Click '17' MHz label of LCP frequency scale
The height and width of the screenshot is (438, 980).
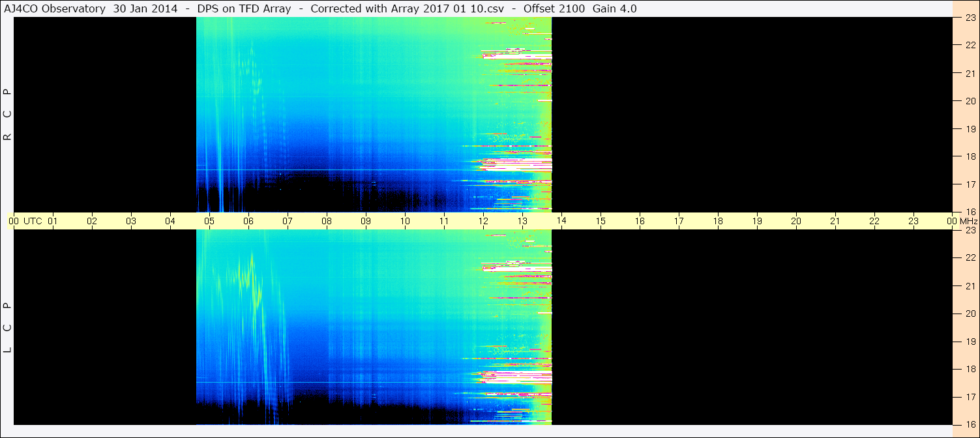970,397
